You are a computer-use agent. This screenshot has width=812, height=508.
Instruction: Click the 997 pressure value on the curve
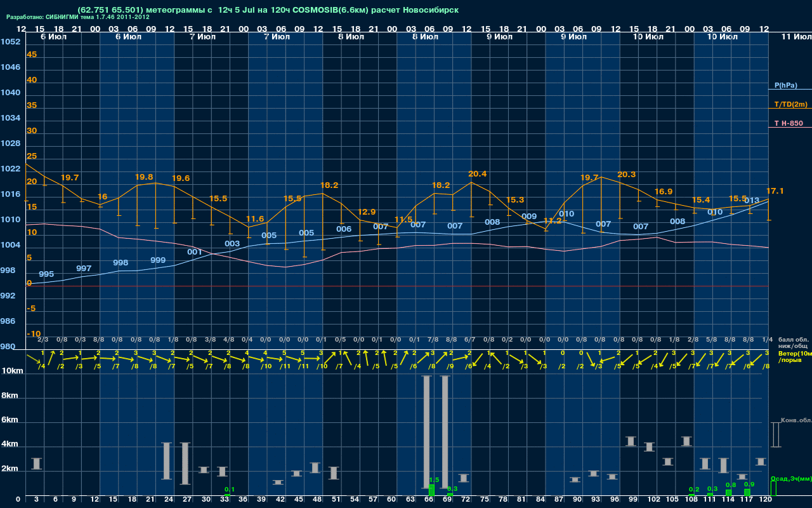pos(84,269)
